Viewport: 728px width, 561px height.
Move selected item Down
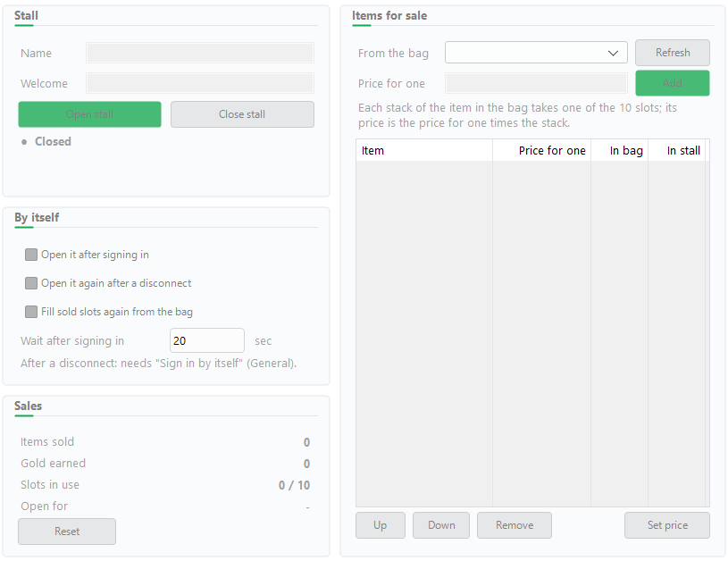(x=441, y=525)
